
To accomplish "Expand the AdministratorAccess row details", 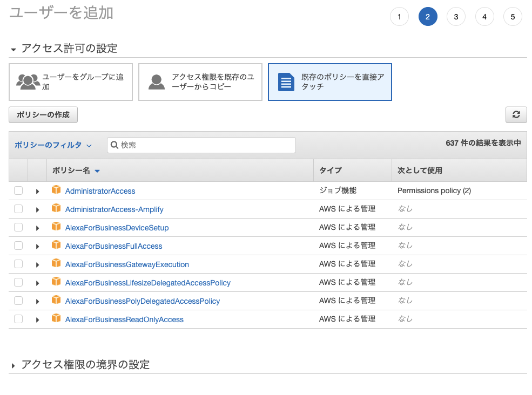I will [37, 192].
